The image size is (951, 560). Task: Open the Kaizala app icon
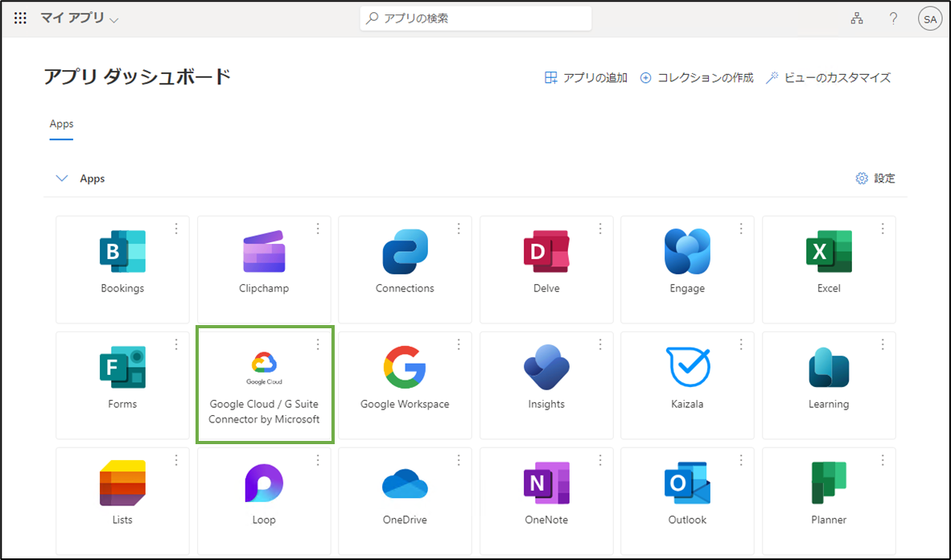point(687,367)
